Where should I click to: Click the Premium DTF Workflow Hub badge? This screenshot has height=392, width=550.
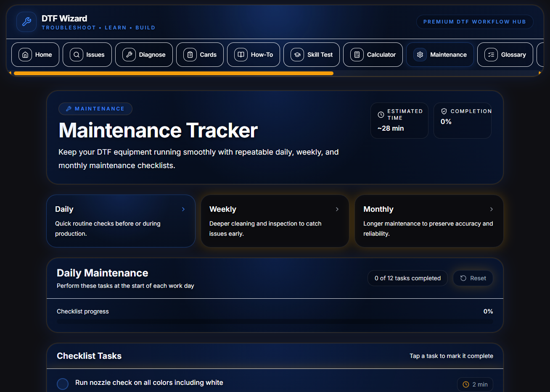(x=474, y=22)
